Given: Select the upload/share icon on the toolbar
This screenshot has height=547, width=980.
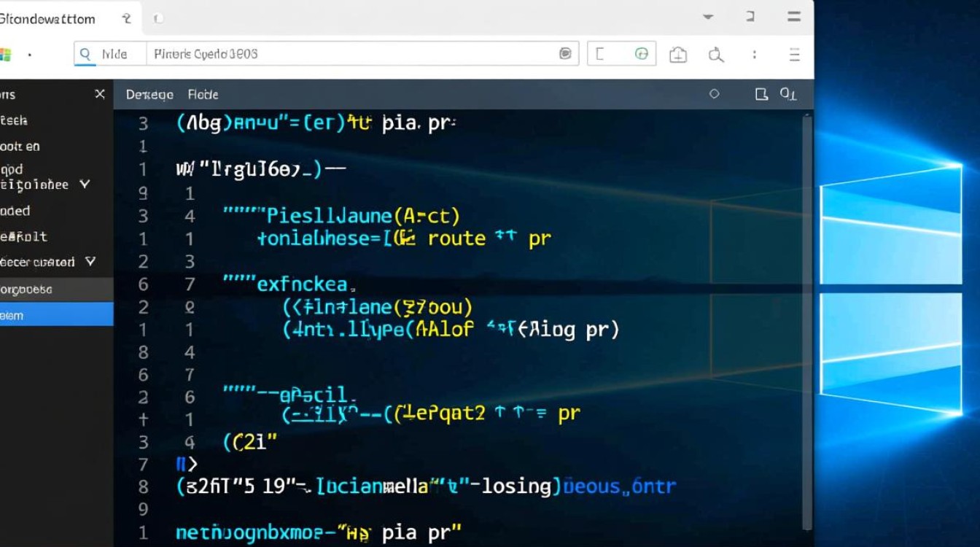Looking at the screenshot, I should (677, 53).
